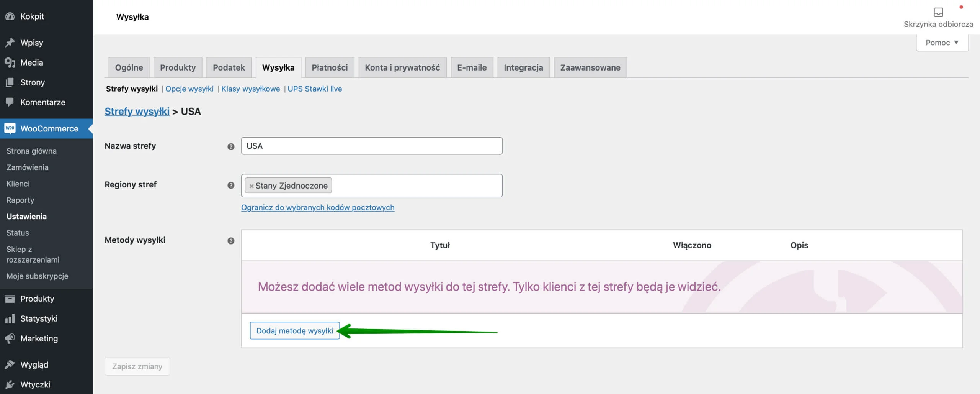Open Strona główna in WooCommerce submenu
Viewport: 980px width, 394px height.
click(x=31, y=151)
